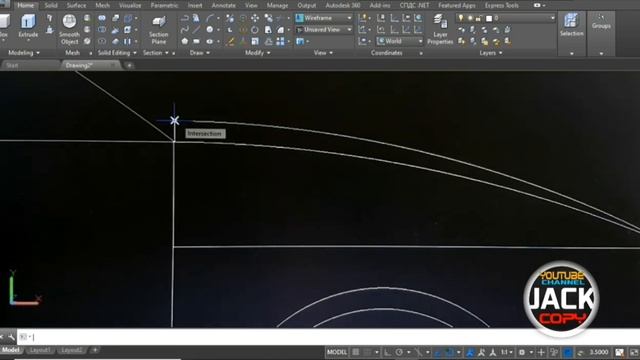Toggle Polar tracking in status bar
This screenshot has height=360, width=640.
[x=399, y=352]
